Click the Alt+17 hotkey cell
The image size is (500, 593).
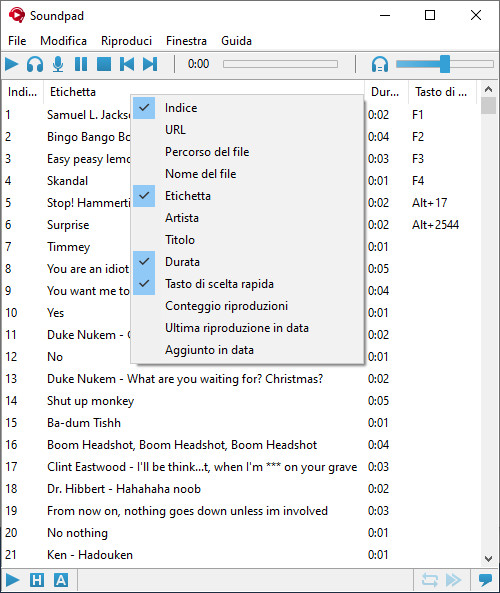click(430, 203)
